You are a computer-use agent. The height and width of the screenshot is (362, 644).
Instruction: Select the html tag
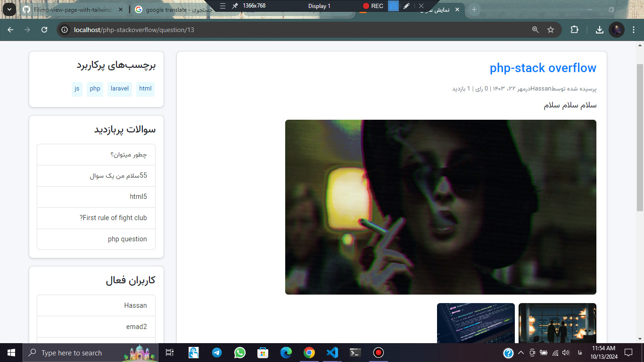(146, 89)
